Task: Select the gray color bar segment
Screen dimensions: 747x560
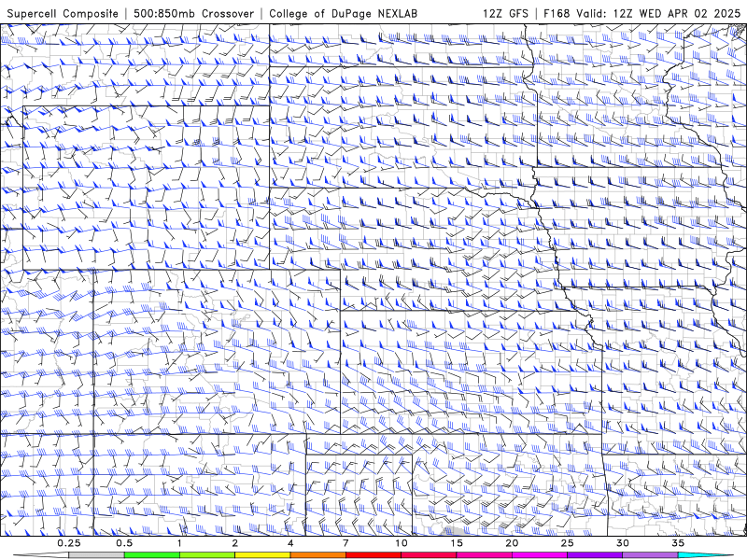Action: pyautogui.click(x=96, y=555)
